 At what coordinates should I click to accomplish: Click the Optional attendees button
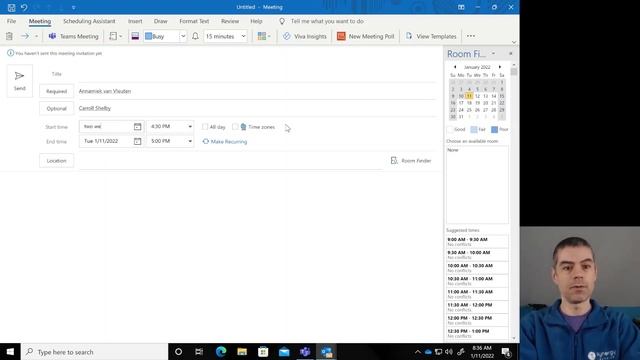[x=56, y=108]
